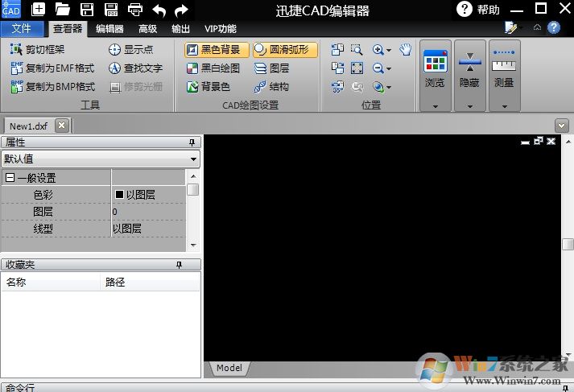
Task: Select the pan hand tool
Action: tap(405, 49)
